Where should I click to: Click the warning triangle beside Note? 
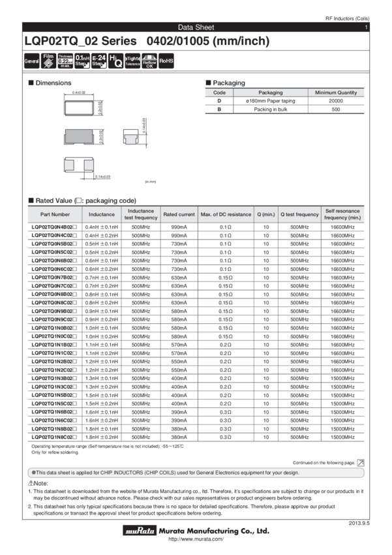tap(31, 483)
